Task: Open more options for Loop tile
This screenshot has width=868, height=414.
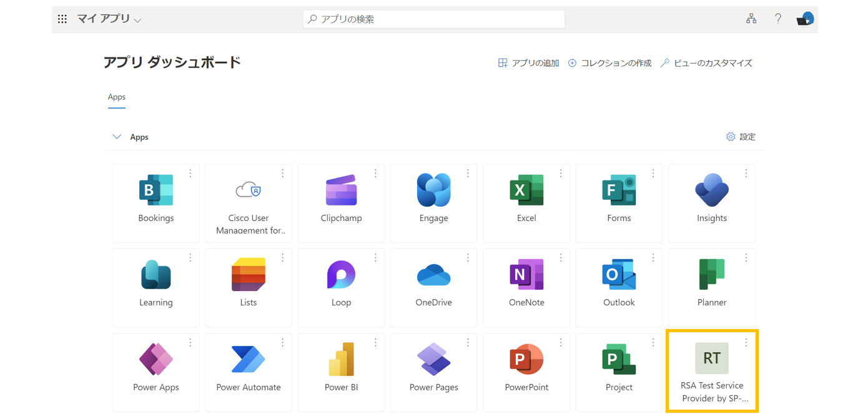Action: coord(376,258)
